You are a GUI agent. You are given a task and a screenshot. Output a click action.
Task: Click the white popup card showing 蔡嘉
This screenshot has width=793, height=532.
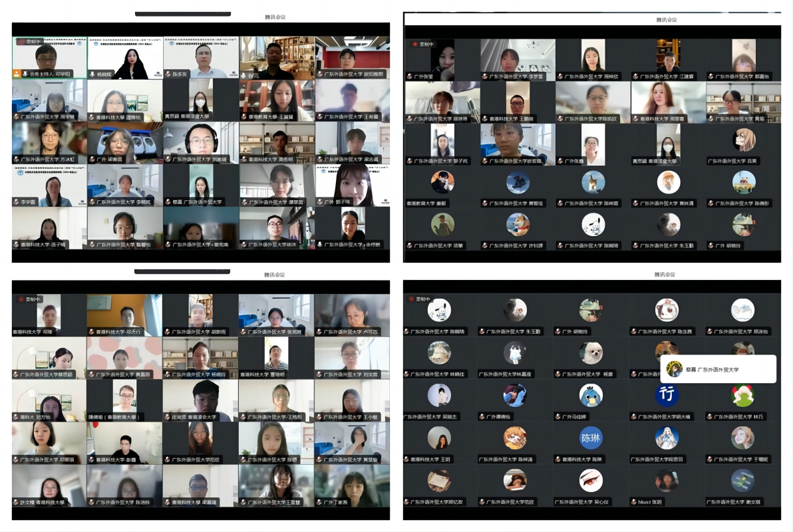718,369
